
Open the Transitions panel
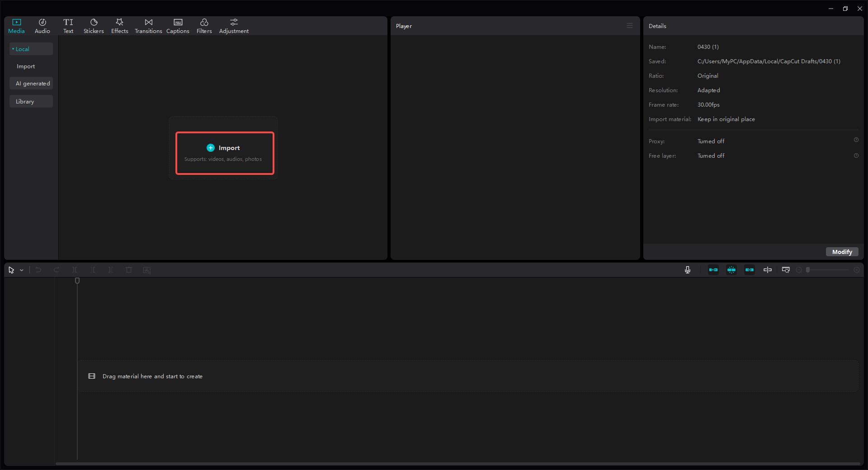pyautogui.click(x=148, y=25)
